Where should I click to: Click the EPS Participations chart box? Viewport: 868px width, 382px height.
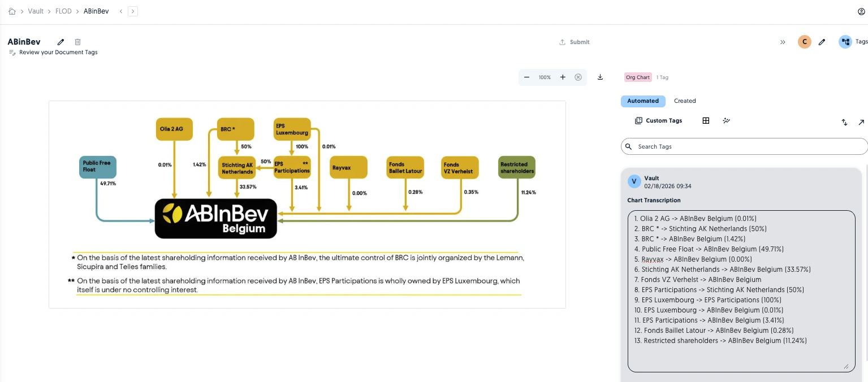pos(292,167)
